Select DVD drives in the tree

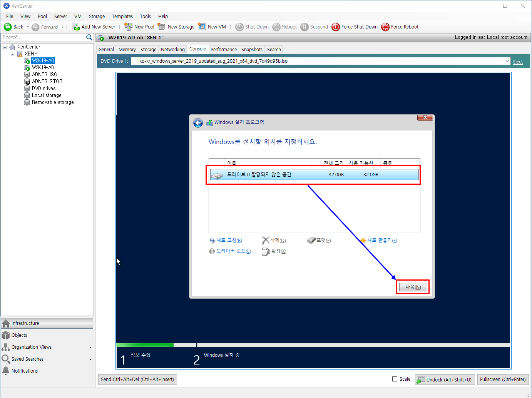pos(43,89)
